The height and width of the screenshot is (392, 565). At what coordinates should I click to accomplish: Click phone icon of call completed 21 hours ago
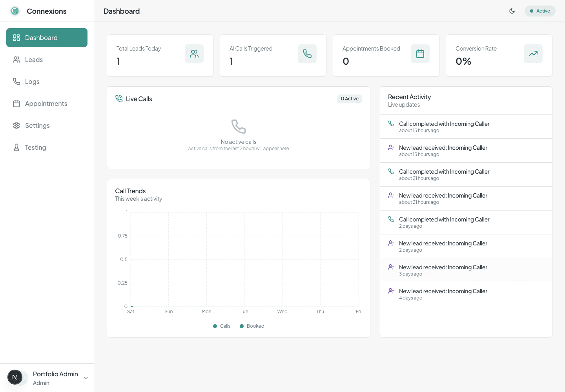(391, 171)
